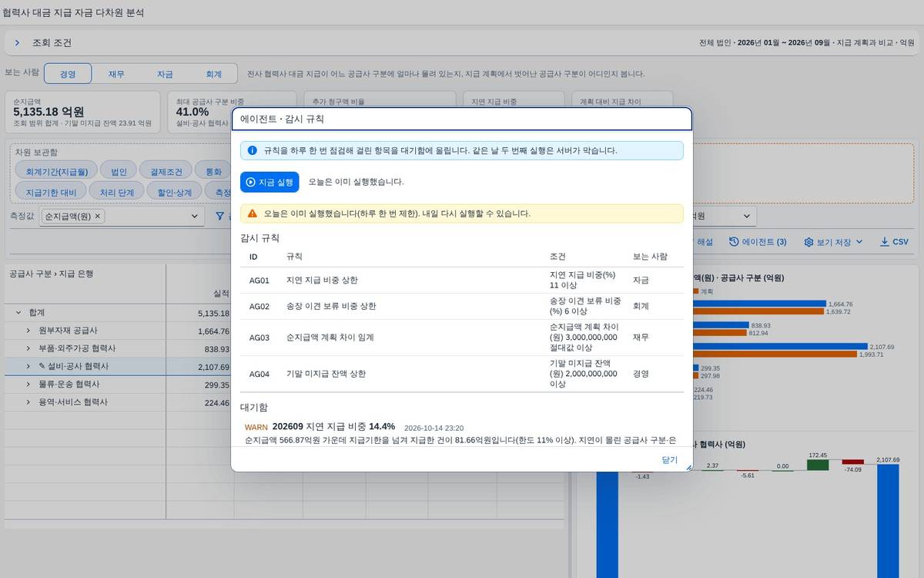Remove the 순지급액(원) measure token
The image size is (924, 578).
point(98,217)
